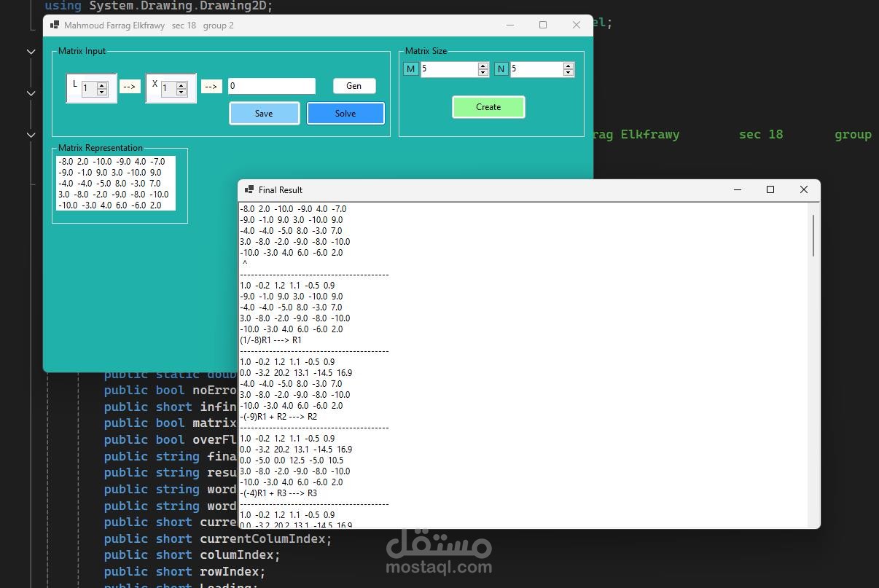Click the X index number field
The width and height of the screenshot is (879, 588).
point(168,89)
